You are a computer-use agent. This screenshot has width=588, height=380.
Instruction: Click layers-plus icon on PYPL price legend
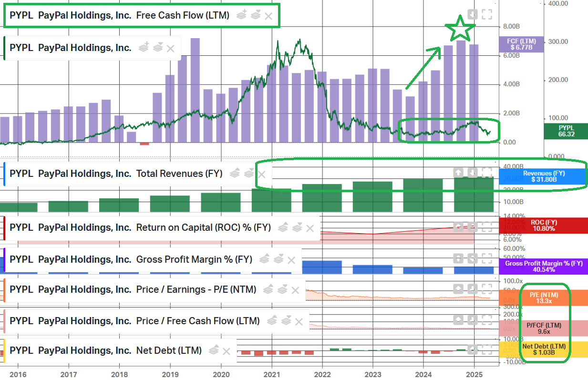tap(144, 48)
